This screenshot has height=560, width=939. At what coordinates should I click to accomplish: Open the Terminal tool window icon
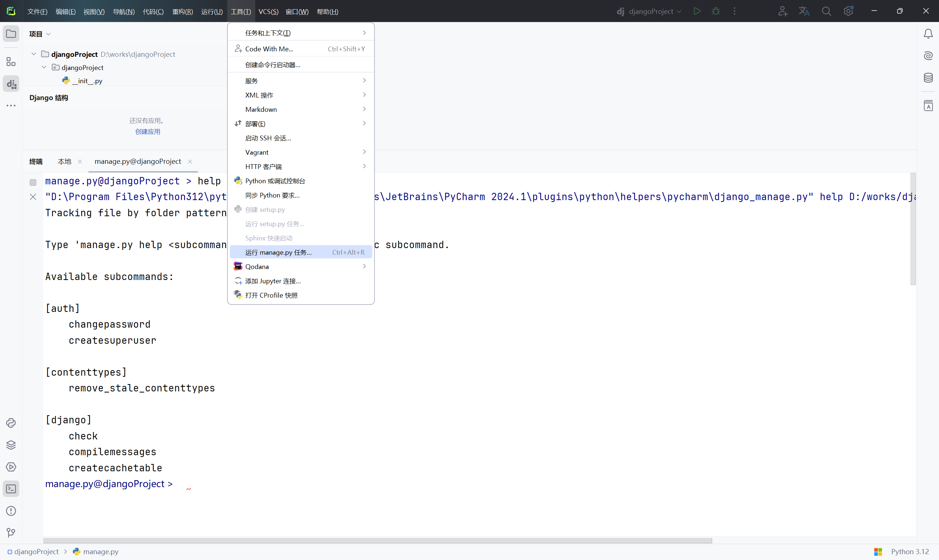point(11,489)
